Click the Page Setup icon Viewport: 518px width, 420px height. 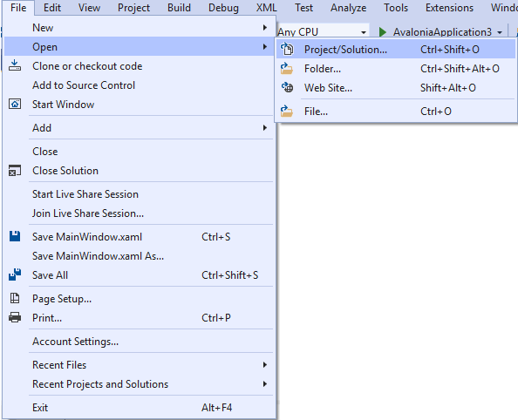click(x=15, y=298)
